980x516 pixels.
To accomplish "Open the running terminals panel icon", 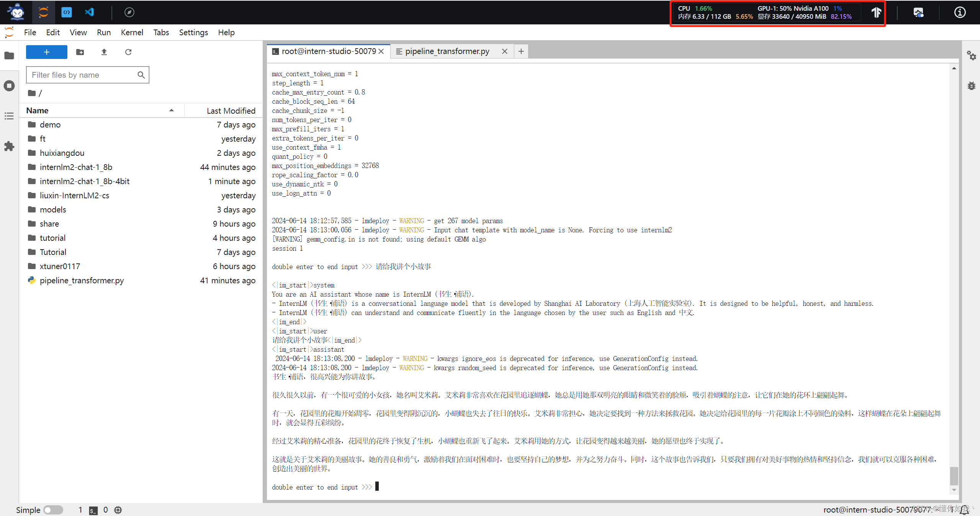I will tap(9, 85).
